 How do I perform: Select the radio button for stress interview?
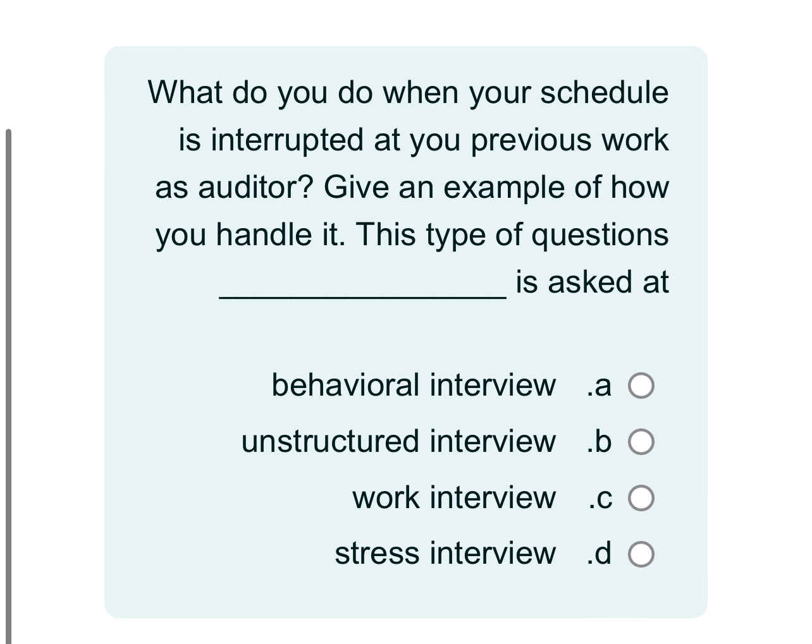[x=641, y=554]
